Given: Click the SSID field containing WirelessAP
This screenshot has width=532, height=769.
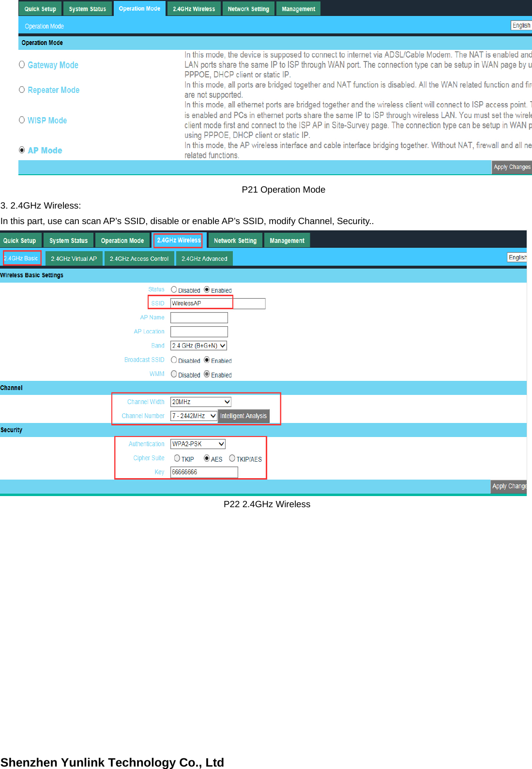Looking at the screenshot, I should tap(218, 303).
